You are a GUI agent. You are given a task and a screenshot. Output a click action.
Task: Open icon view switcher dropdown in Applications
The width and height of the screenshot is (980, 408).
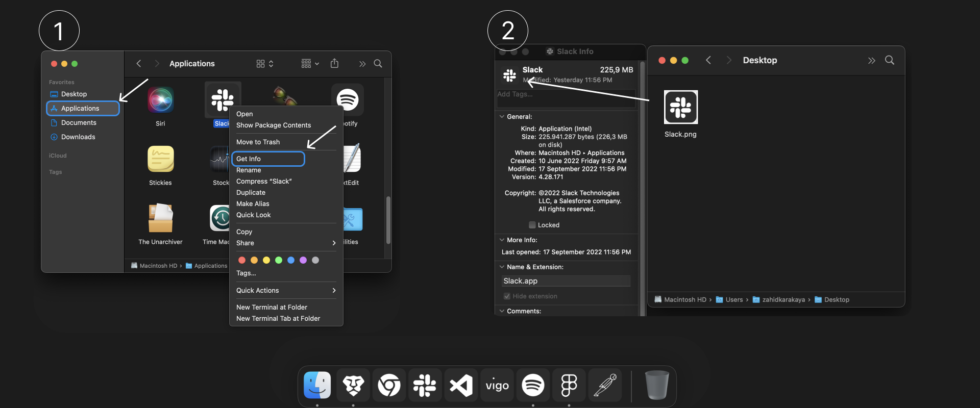[265, 63]
